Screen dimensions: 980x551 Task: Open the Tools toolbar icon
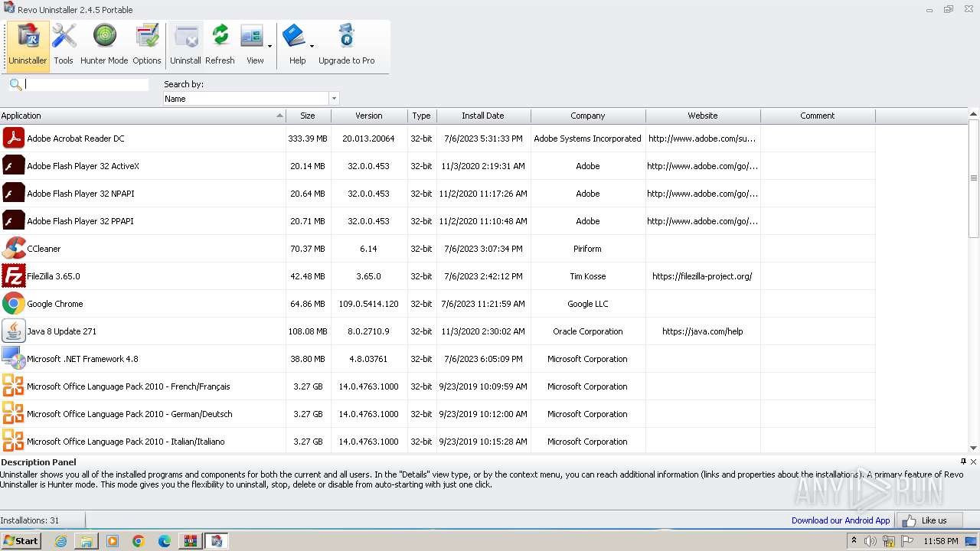point(64,46)
